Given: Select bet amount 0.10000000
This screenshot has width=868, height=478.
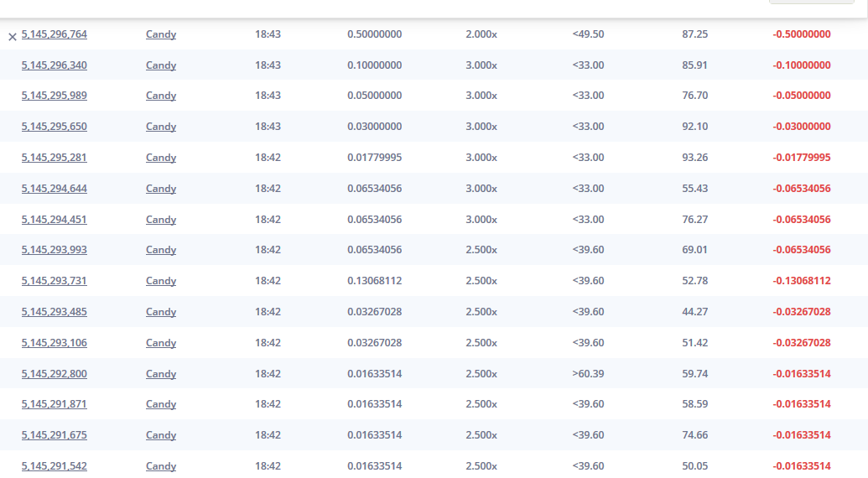Looking at the screenshot, I should coord(375,65).
